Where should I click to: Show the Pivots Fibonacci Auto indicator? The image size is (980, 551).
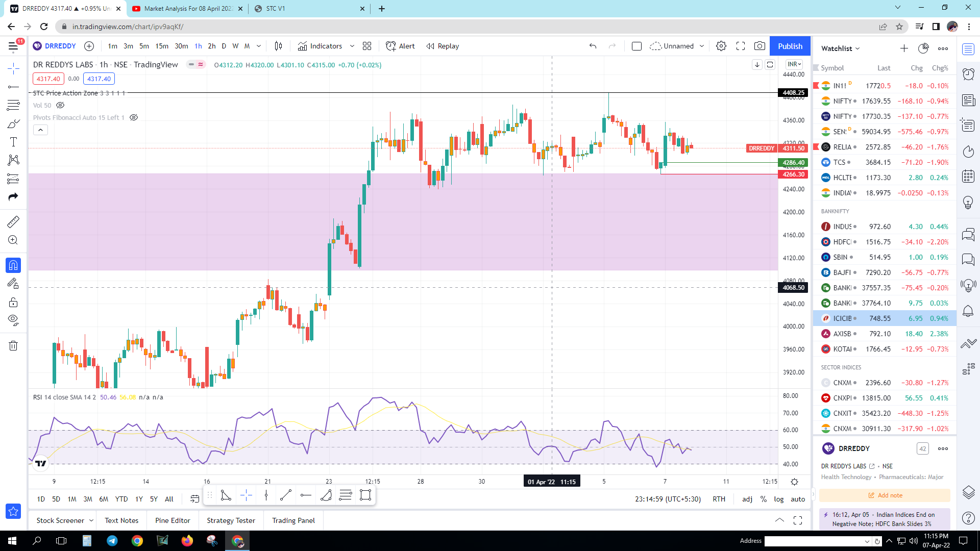click(134, 117)
